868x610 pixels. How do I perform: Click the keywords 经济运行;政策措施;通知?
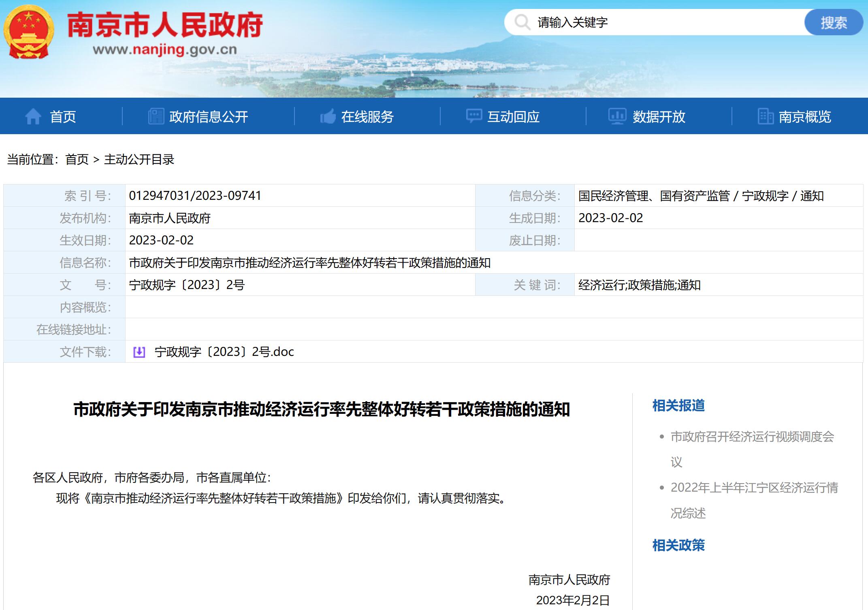639,285
